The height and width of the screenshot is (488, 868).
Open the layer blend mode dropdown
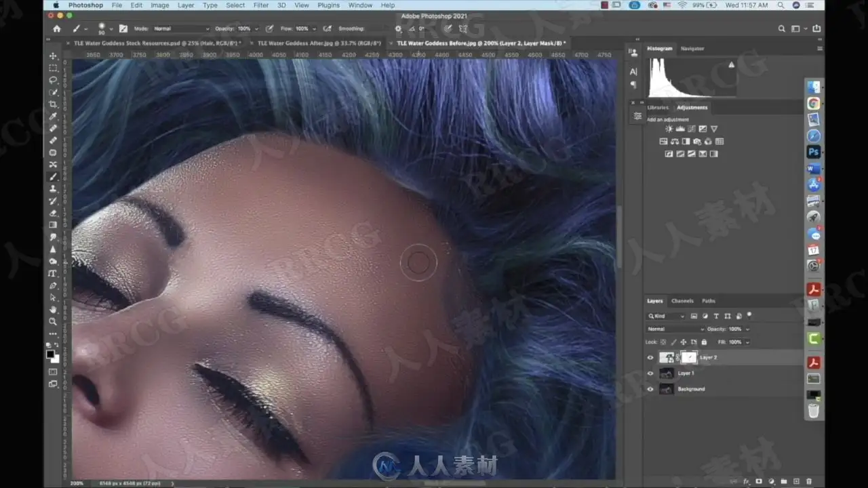coord(675,329)
